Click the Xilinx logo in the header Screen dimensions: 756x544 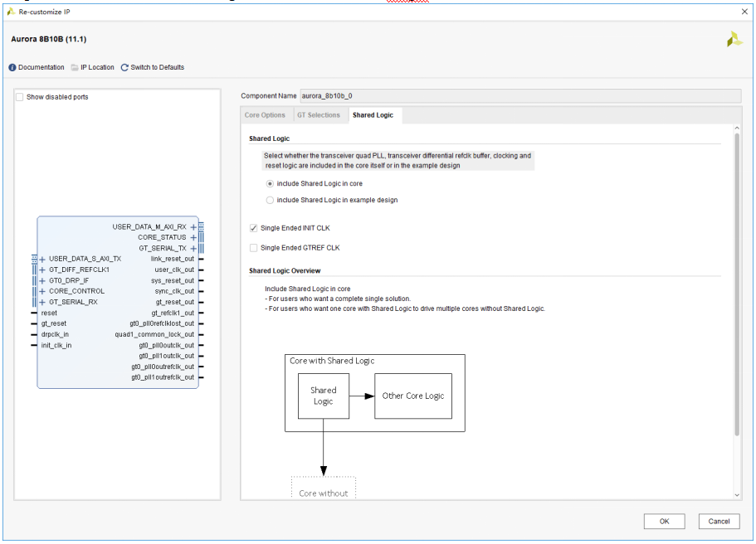(x=734, y=40)
